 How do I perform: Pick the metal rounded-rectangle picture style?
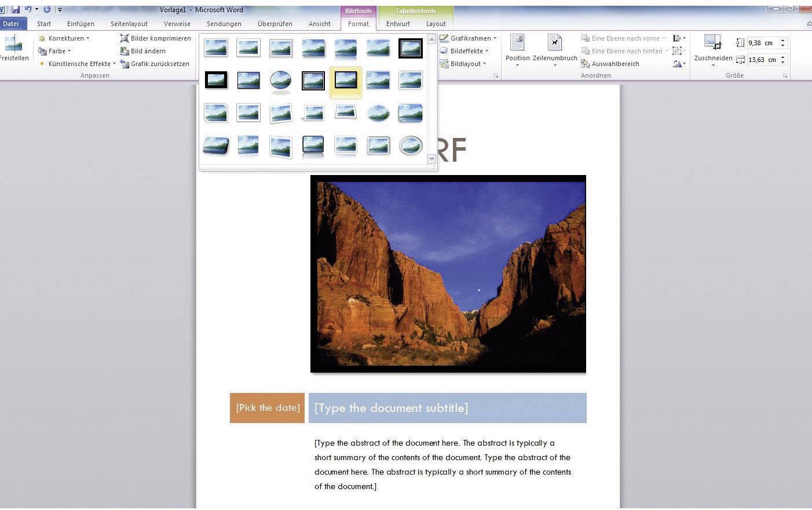378,145
